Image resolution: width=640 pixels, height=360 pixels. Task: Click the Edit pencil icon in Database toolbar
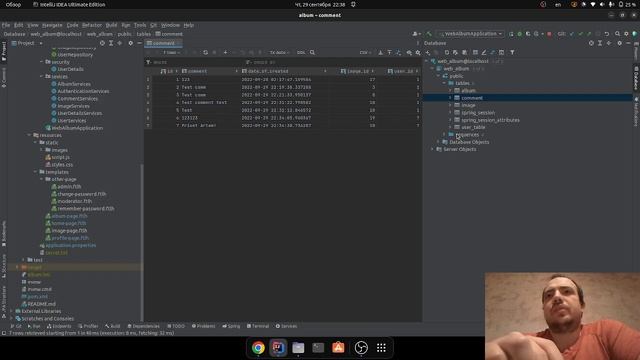pos(484,52)
